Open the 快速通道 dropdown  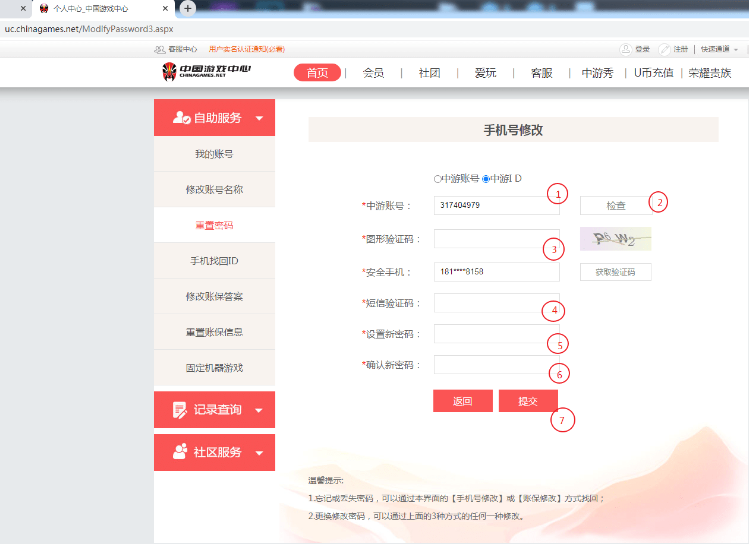point(719,48)
